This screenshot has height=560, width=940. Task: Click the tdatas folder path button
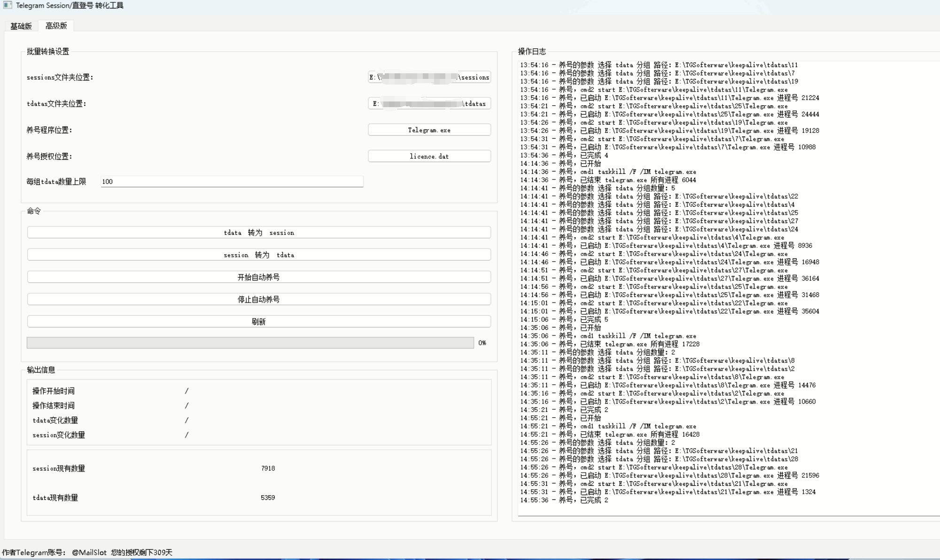click(x=429, y=103)
